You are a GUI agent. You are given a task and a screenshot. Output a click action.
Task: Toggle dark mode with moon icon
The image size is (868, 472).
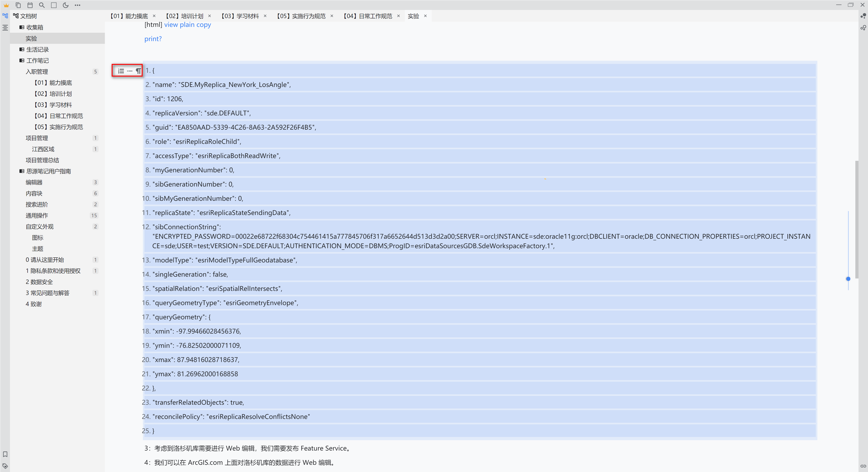point(65,5)
